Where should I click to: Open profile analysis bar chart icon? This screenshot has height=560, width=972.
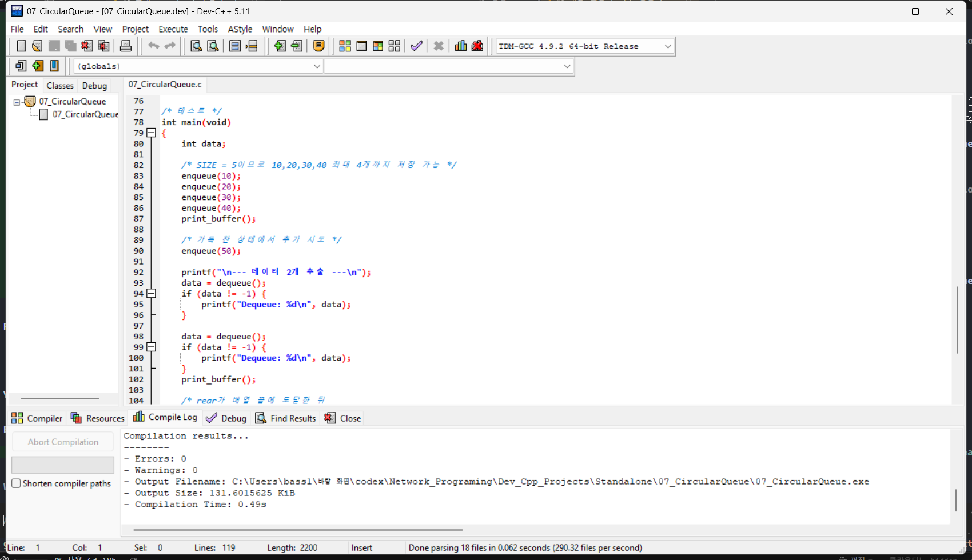pos(461,46)
